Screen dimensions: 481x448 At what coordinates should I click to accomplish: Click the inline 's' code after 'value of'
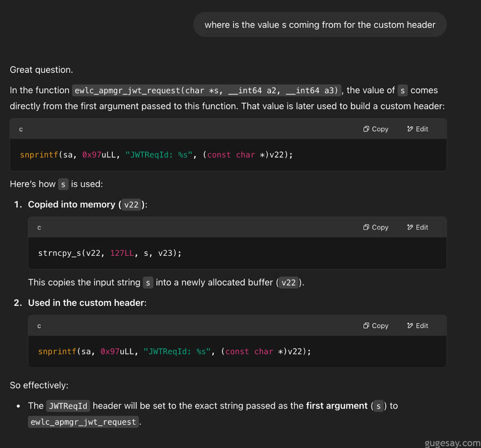tap(403, 90)
